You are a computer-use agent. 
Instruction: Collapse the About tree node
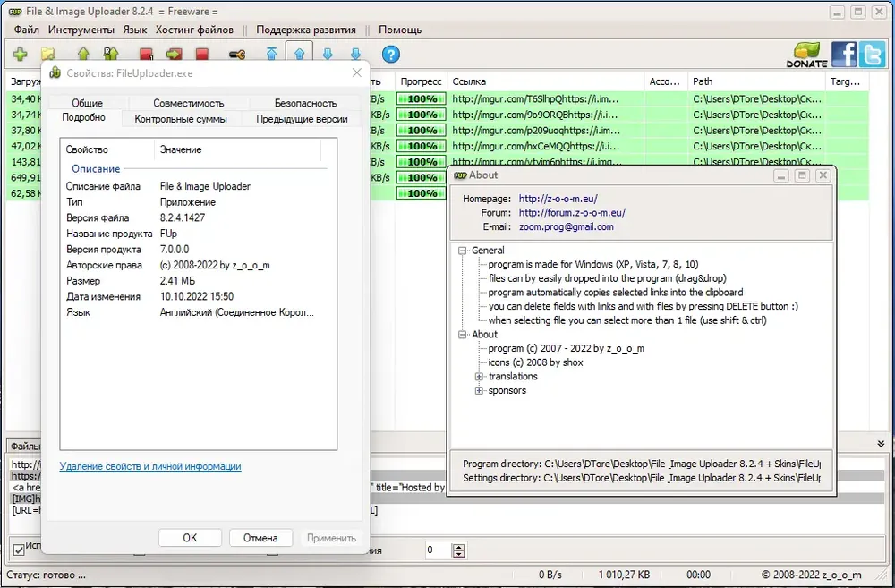463,335
